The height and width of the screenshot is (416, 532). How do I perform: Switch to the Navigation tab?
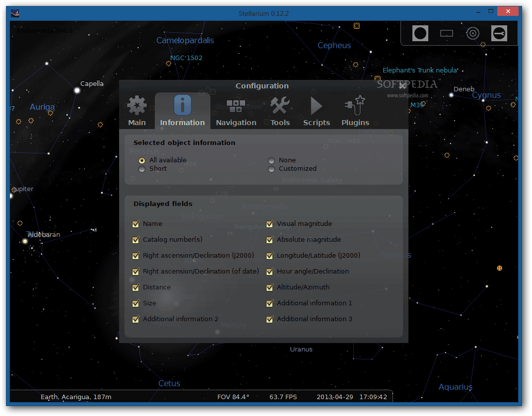[x=236, y=111]
